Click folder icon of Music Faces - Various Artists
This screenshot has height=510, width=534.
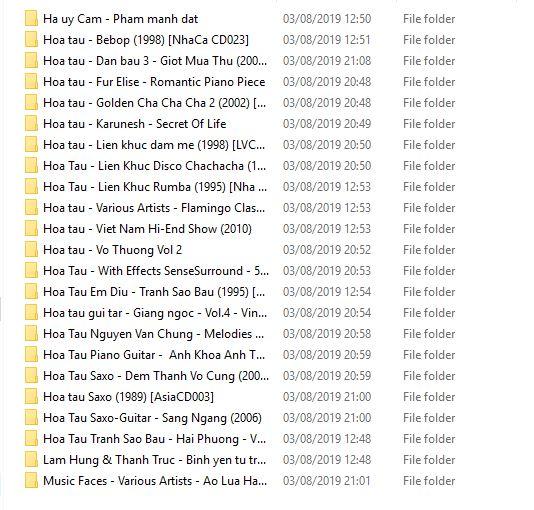click(31, 481)
